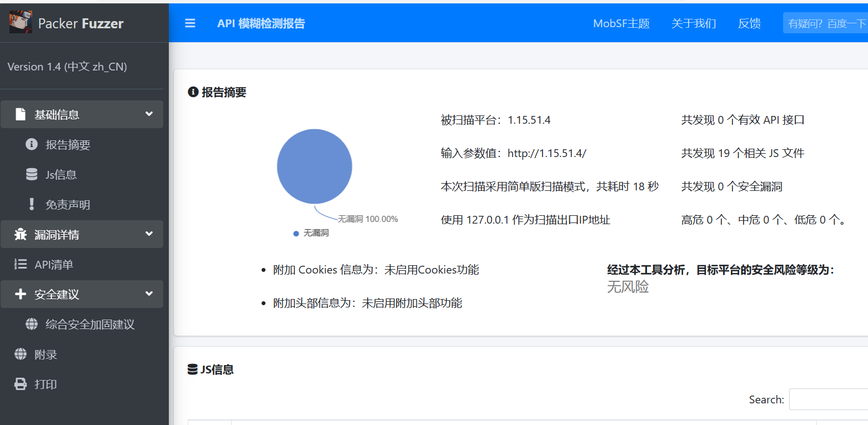Click the database icon in JS信息 heading
Screen dimensions: 868x425
click(x=193, y=370)
